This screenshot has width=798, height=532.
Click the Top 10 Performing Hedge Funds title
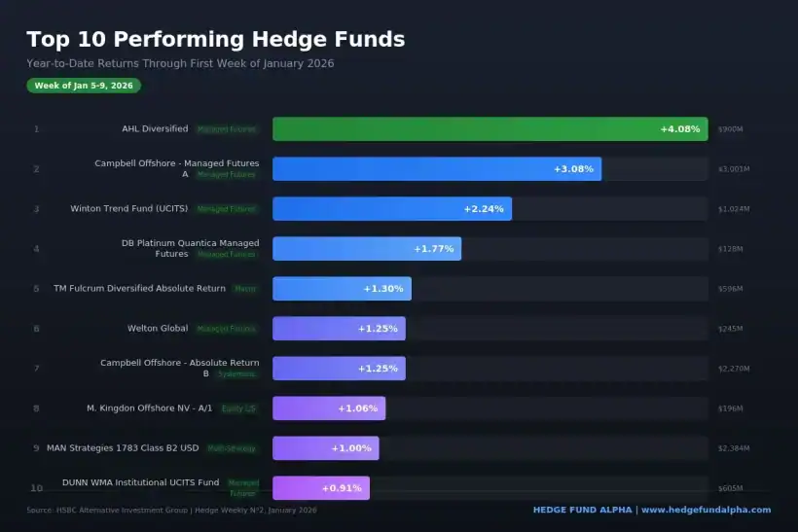[215, 40]
